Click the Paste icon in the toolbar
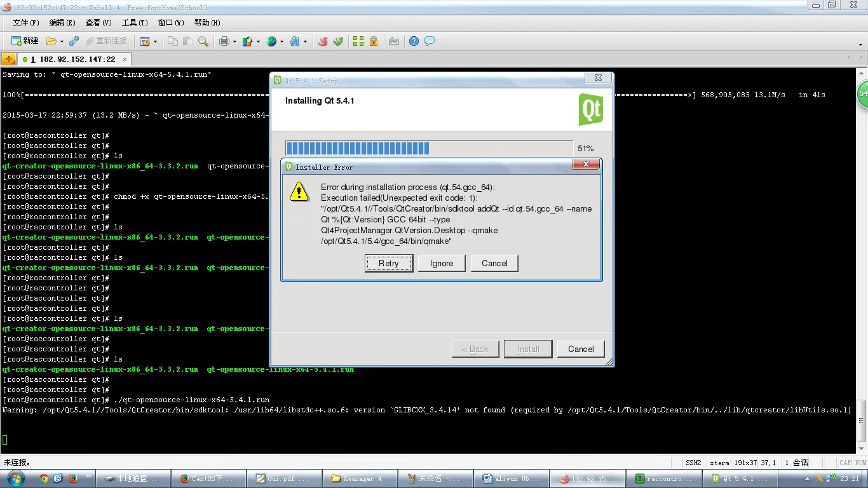The height and width of the screenshot is (488, 868). (188, 41)
